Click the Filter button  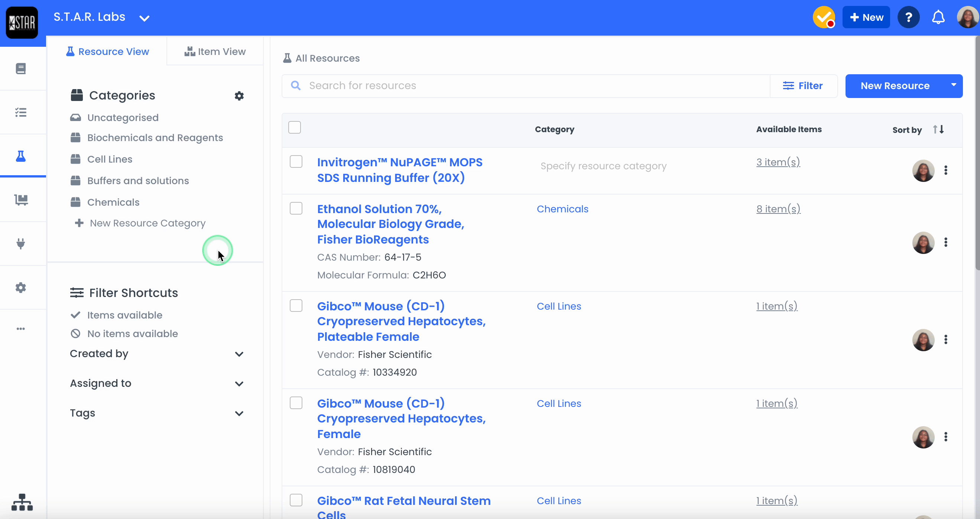[803, 86]
